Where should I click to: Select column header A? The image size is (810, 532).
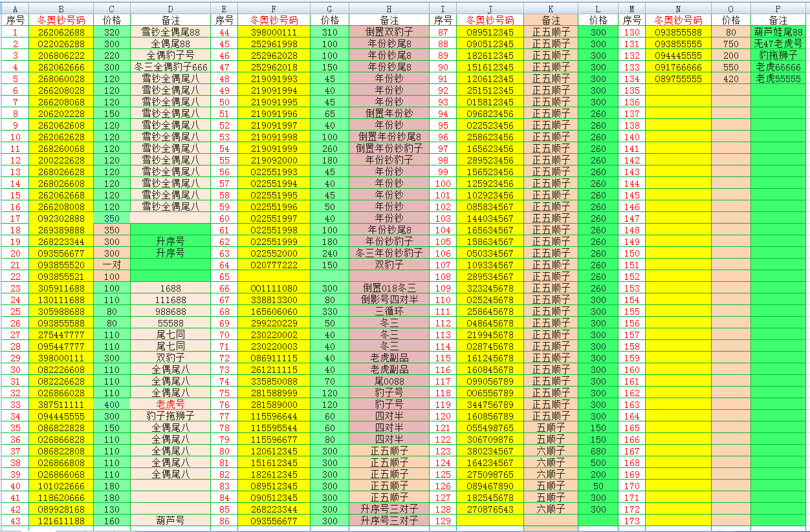[x=15, y=9]
